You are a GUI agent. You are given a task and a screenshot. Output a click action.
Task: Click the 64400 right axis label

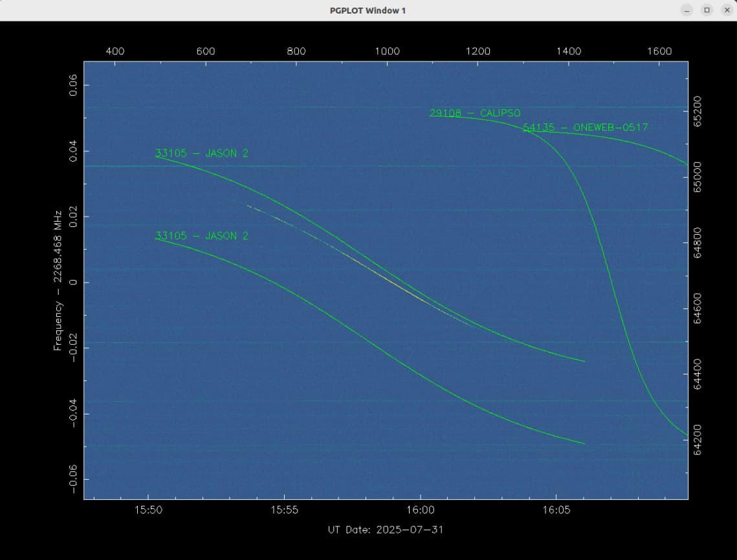[698, 374]
